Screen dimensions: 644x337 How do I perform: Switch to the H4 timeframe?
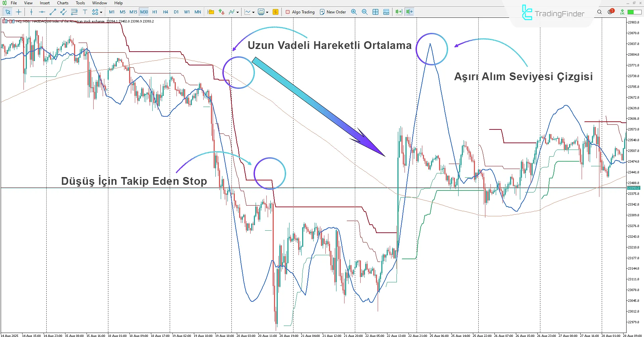tap(165, 12)
